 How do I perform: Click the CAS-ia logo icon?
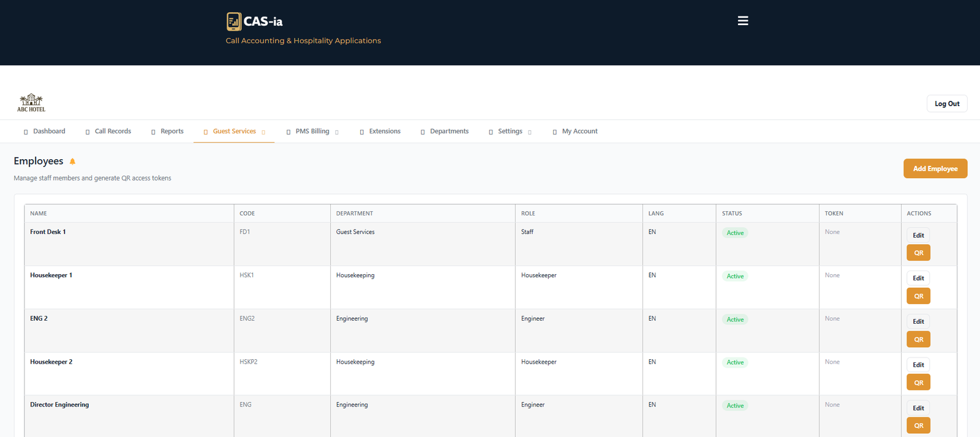click(x=233, y=21)
